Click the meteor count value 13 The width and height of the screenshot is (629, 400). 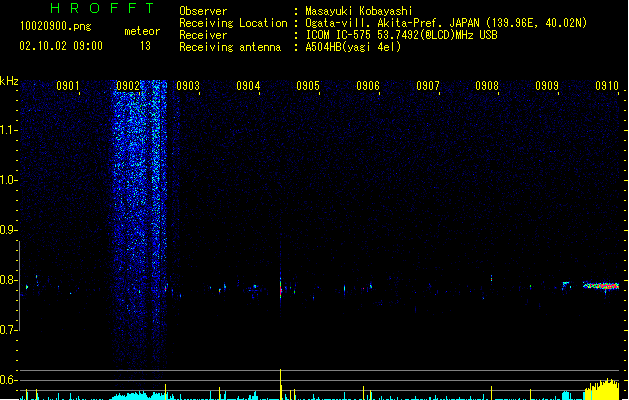(x=145, y=46)
